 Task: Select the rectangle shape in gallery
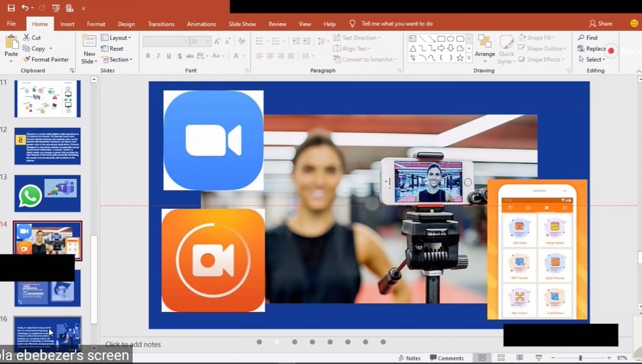click(x=441, y=38)
